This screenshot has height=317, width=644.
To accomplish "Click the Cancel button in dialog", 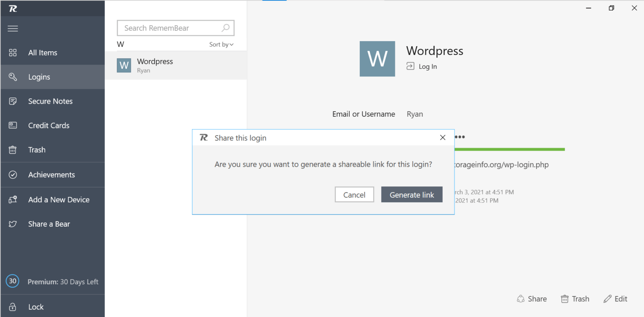I will (x=354, y=195).
